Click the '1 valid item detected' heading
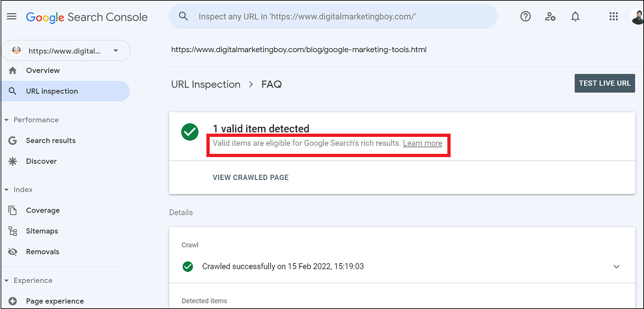The image size is (644, 309). coord(261,128)
